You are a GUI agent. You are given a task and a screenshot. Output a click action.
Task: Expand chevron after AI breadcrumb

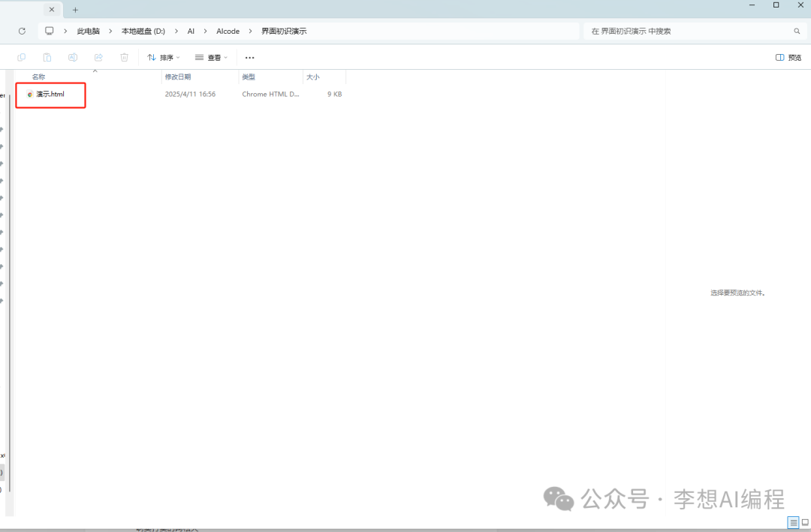point(205,31)
